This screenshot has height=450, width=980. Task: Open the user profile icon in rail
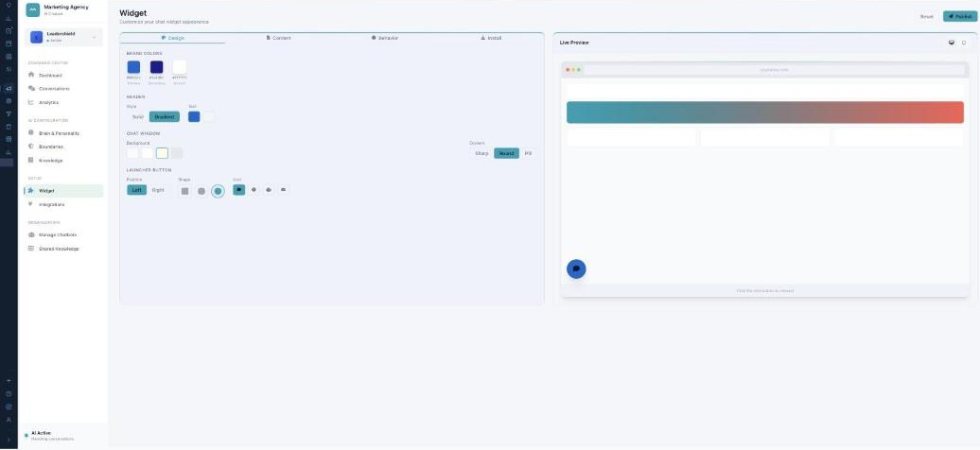click(x=9, y=420)
